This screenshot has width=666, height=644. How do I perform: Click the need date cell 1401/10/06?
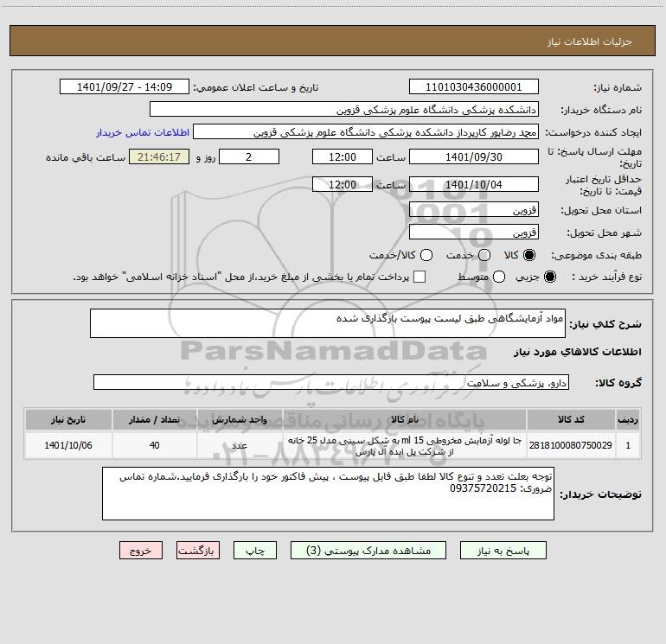(x=68, y=445)
